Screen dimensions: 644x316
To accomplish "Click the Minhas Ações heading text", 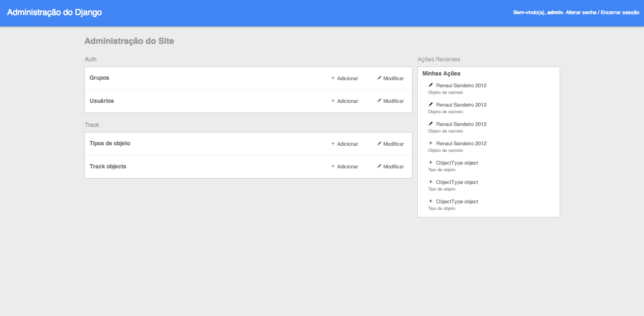I will [x=441, y=74].
